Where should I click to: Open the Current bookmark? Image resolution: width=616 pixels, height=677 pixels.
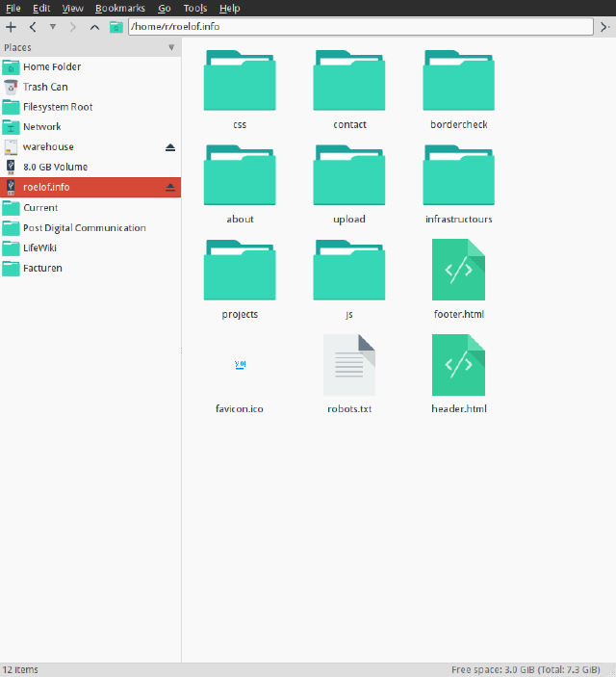(x=90, y=208)
